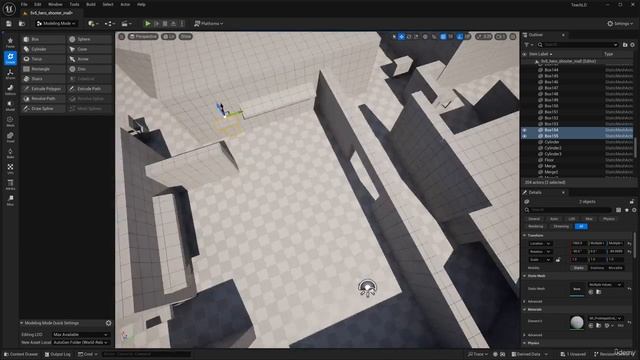Click the Outliner settings gear icon
The image size is (640, 360).
[632, 44]
